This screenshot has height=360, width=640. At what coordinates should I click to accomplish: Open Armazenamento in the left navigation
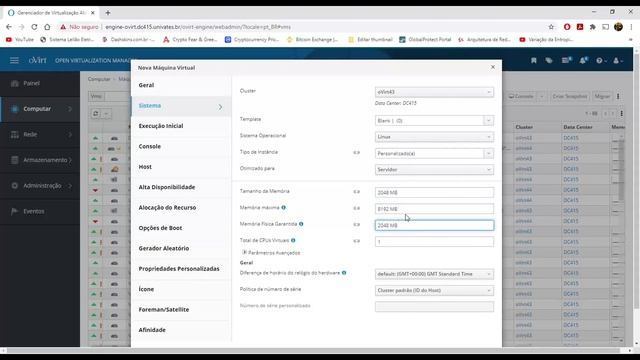click(x=40, y=160)
